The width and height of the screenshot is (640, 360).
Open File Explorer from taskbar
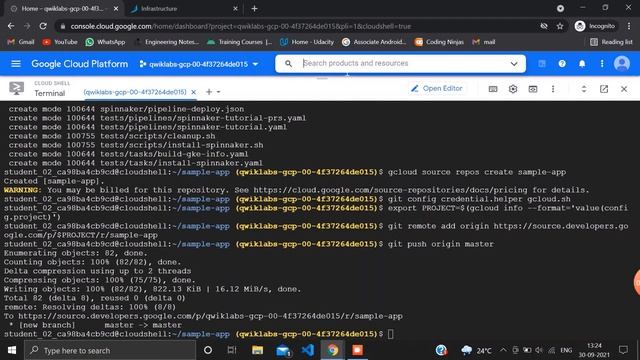point(257,350)
